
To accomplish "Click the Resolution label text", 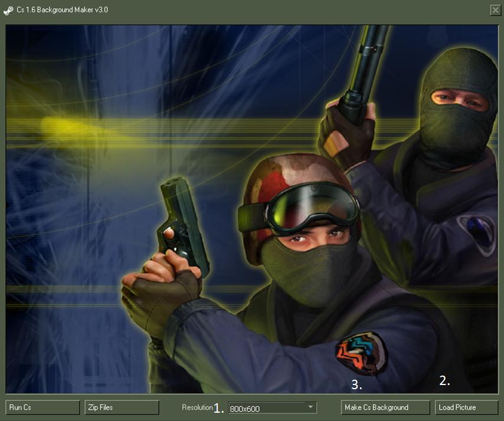I will (x=197, y=407).
